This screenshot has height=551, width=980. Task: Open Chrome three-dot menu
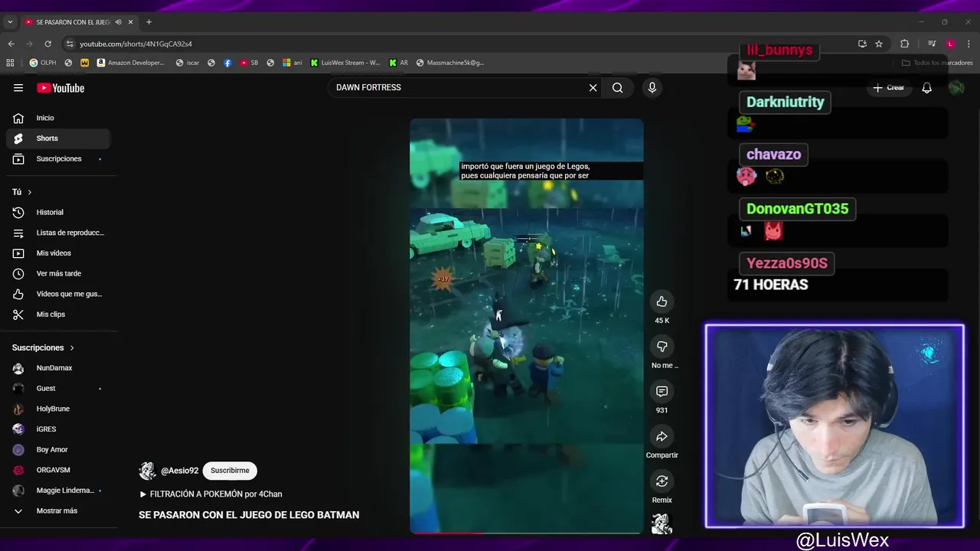point(969,44)
